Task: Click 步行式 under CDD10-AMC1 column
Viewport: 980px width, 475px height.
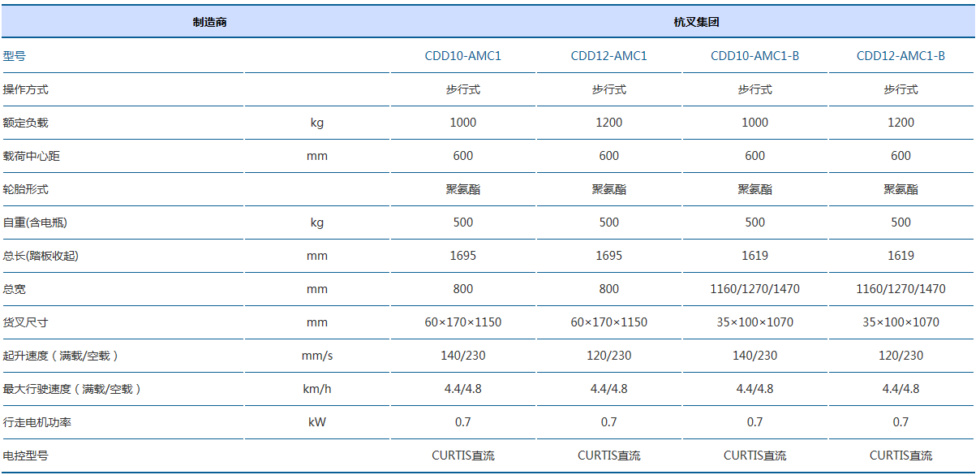Action: (x=463, y=89)
